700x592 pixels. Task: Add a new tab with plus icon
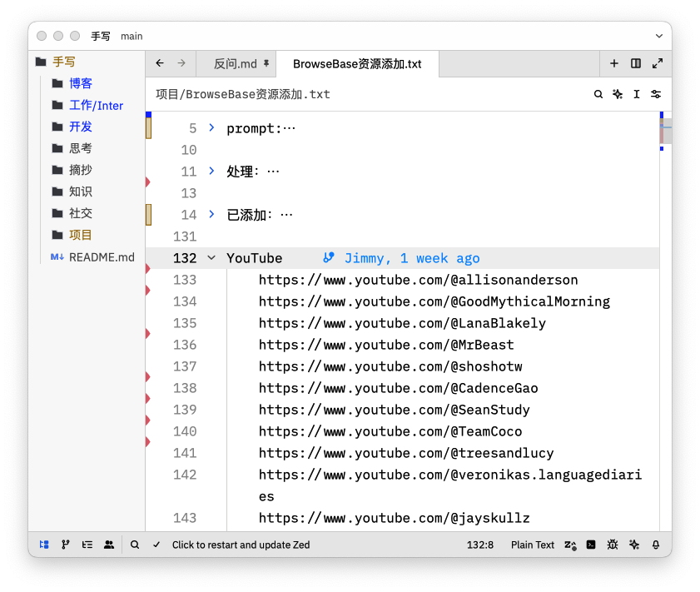click(613, 63)
